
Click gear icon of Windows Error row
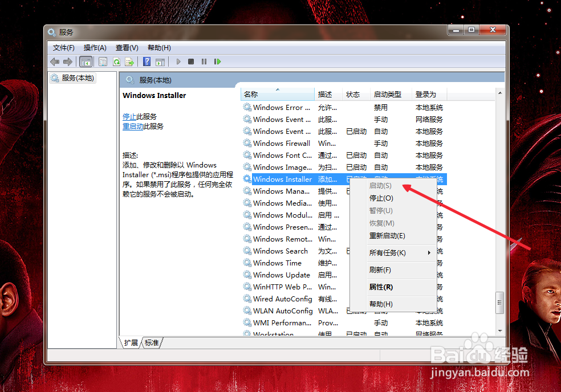click(247, 107)
